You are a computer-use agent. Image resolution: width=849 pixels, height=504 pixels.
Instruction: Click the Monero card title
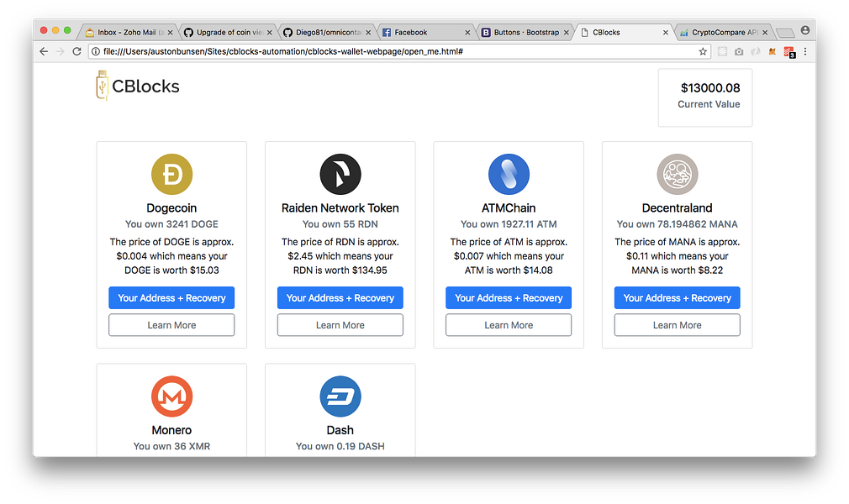[x=171, y=430]
